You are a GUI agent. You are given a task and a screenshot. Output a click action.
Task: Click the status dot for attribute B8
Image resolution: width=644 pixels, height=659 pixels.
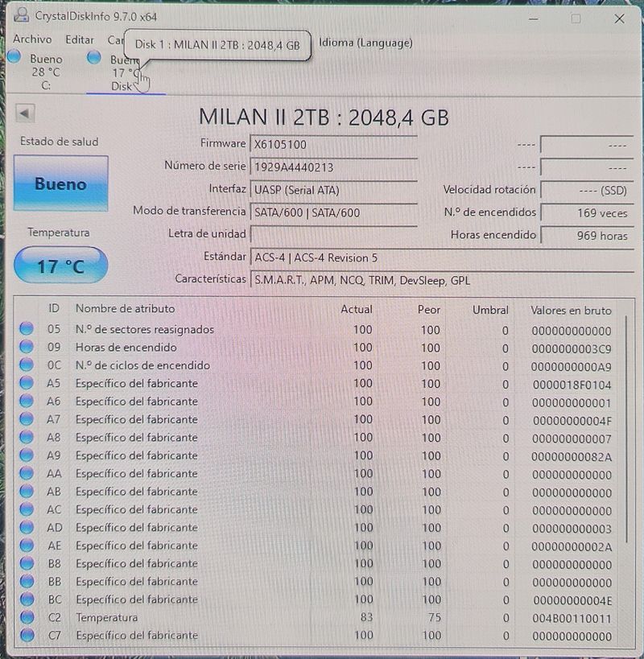27,562
